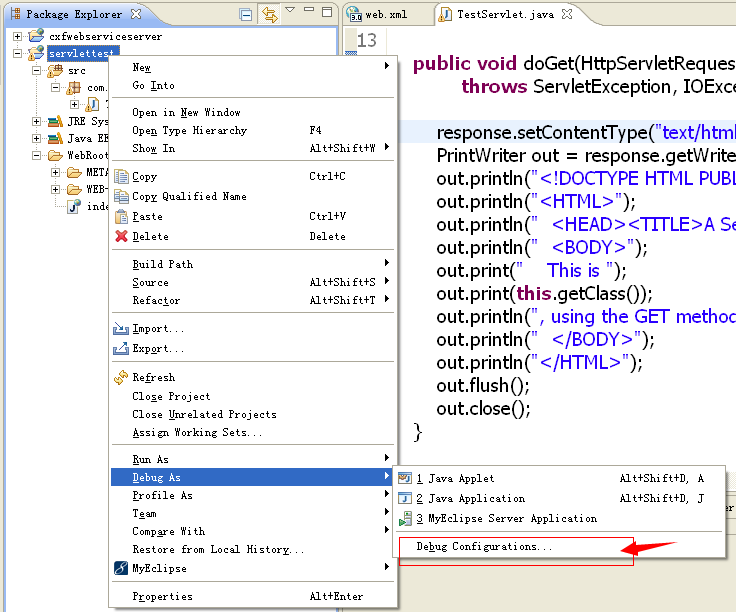Select Java Applet debug option

pyautogui.click(x=455, y=479)
